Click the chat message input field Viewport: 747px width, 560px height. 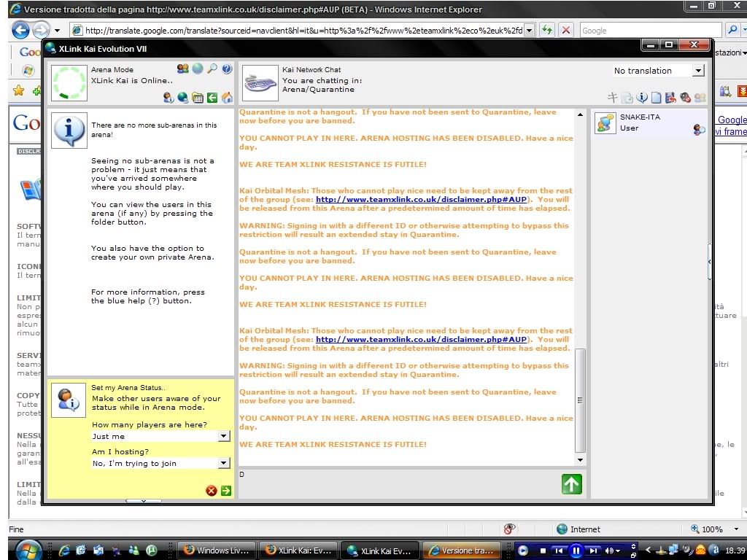[399, 484]
